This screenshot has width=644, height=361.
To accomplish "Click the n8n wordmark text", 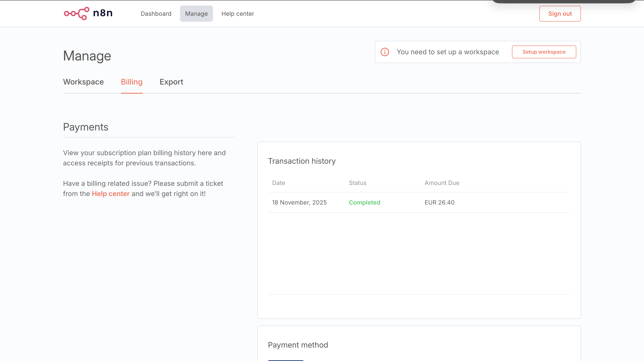I will pyautogui.click(x=103, y=13).
